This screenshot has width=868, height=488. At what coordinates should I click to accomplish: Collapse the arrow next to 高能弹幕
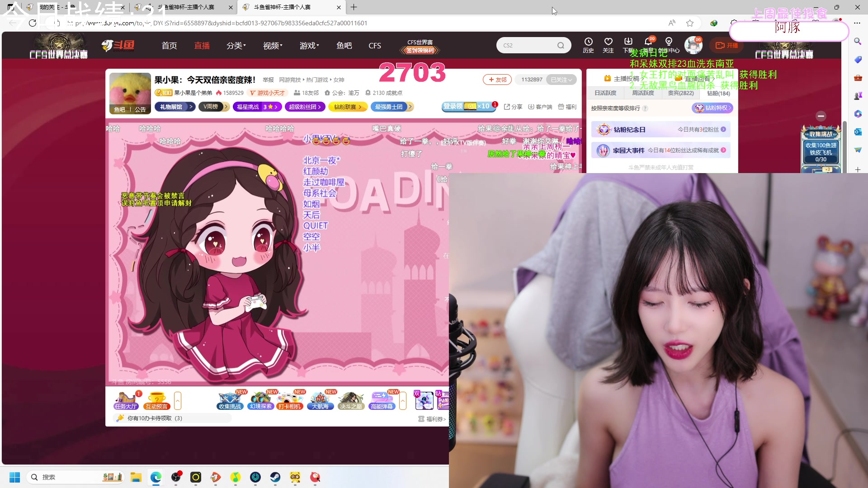403,400
